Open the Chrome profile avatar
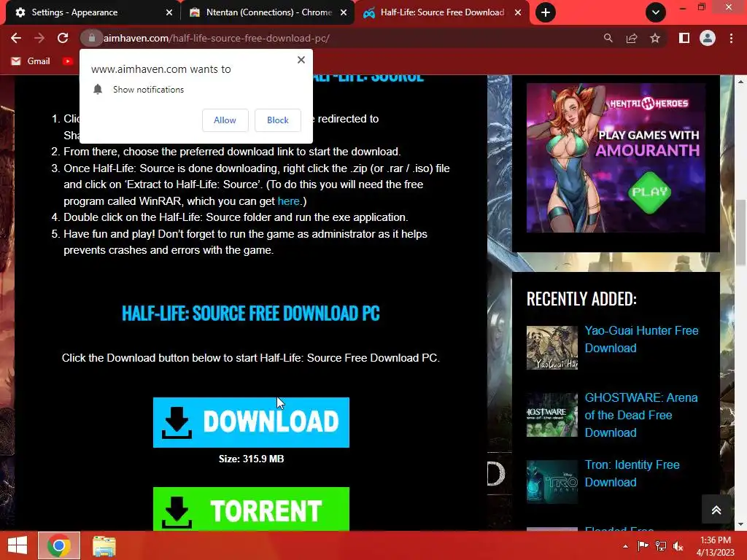Viewport: 747px width, 560px height. tap(708, 38)
